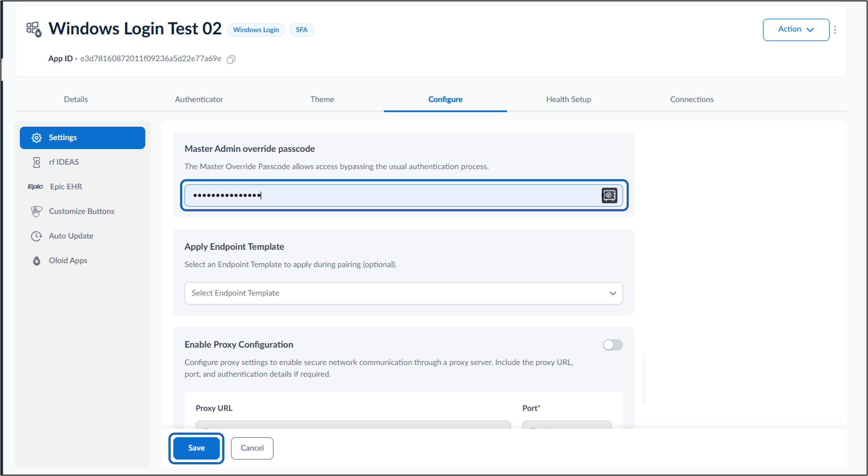Click the App ID value text
Image resolution: width=868 pixels, height=476 pixels.
(x=150, y=59)
